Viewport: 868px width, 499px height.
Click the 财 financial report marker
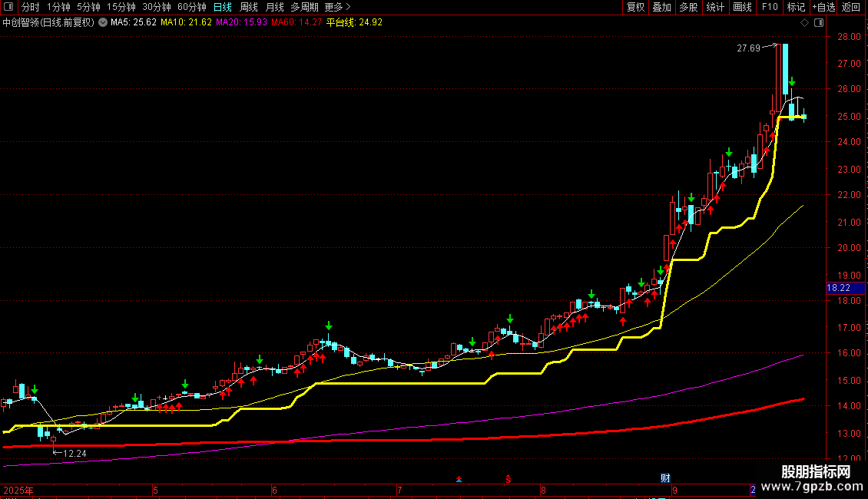click(x=665, y=478)
